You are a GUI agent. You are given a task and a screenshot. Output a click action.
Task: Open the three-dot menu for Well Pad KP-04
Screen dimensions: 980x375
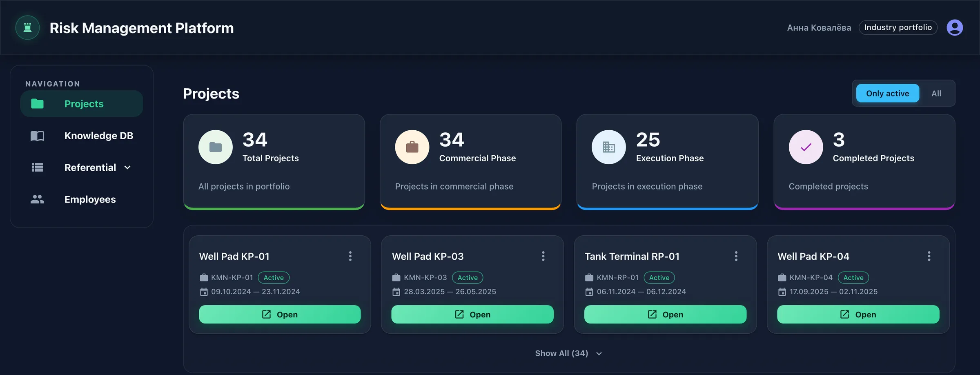click(929, 256)
